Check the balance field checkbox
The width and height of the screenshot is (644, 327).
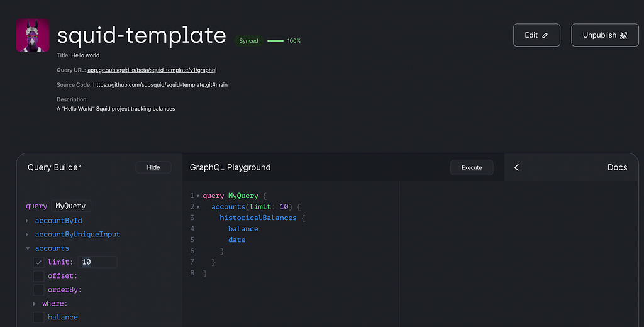[x=39, y=318]
